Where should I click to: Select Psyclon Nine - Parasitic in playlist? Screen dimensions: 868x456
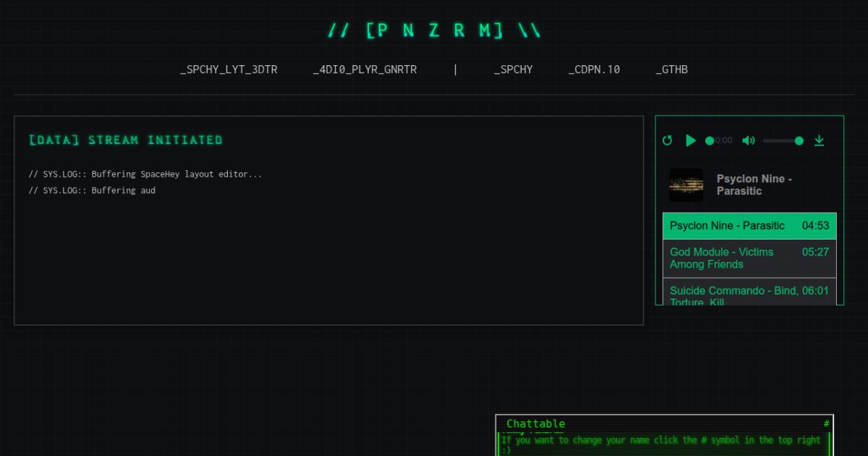[727, 226]
